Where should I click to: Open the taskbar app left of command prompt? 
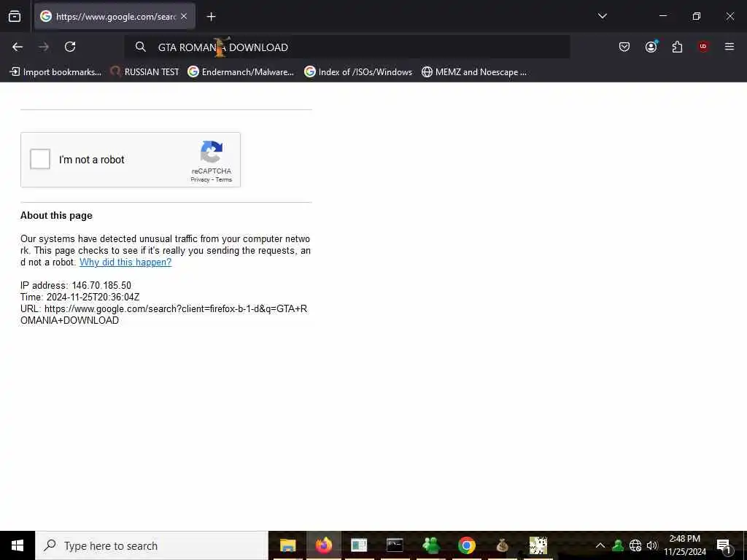click(x=359, y=545)
